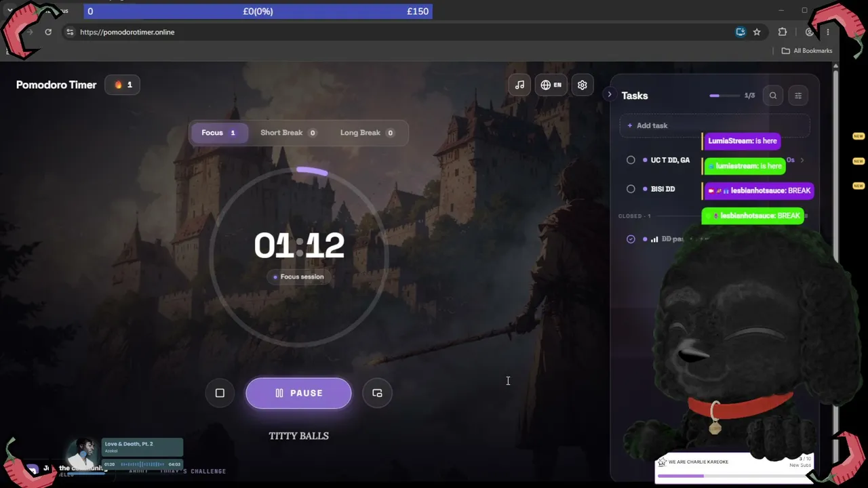Image resolution: width=868 pixels, height=488 pixels.
Task: Bookmark this page with the star
Action: coord(757,32)
